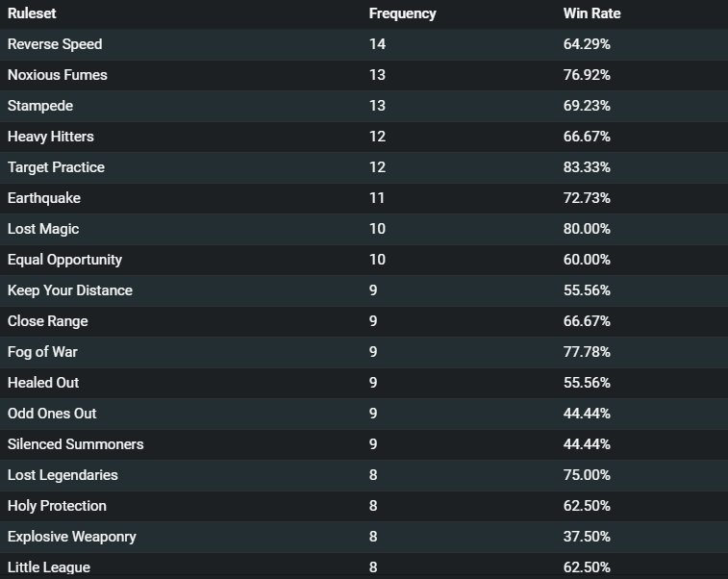
Task: Select the Keep Your Distance row
Action: point(364,290)
